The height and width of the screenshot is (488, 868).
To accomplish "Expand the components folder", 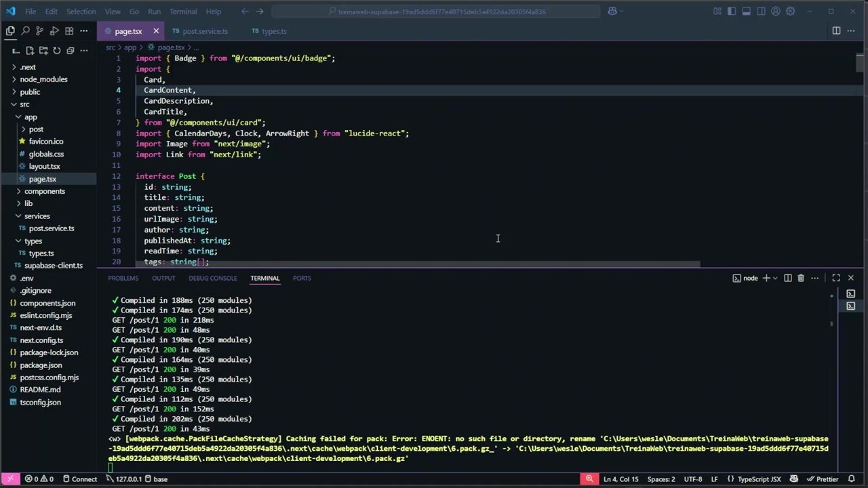I will 45,191.
